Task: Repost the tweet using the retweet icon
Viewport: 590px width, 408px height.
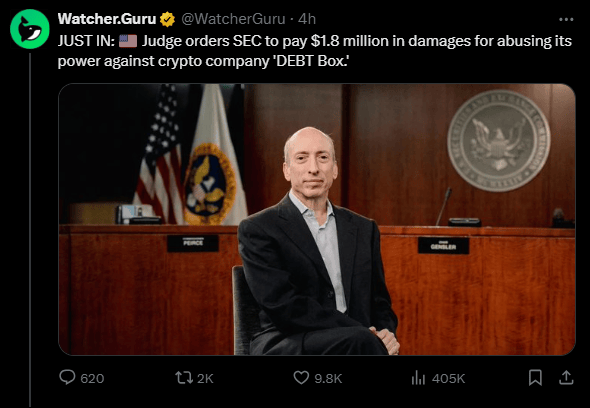Action: pyautogui.click(x=184, y=378)
